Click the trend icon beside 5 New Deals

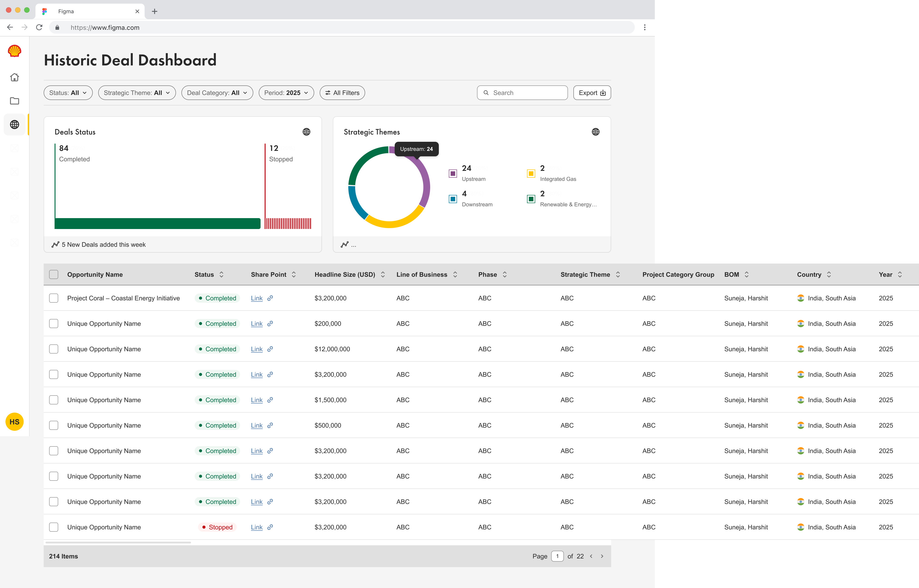(55, 244)
